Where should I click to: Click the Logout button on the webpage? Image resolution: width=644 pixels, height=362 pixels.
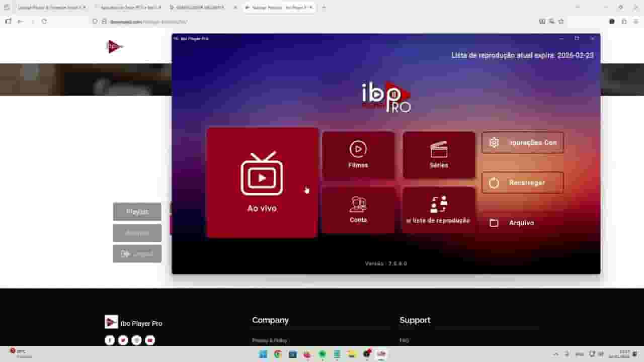[137, 254]
